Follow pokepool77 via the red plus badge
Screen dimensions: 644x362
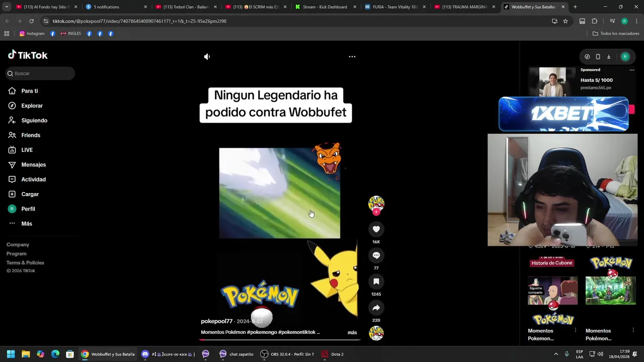point(376,212)
